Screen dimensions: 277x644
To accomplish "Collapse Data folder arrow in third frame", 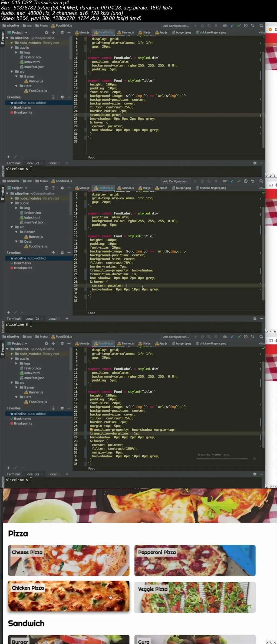I will point(17,397).
